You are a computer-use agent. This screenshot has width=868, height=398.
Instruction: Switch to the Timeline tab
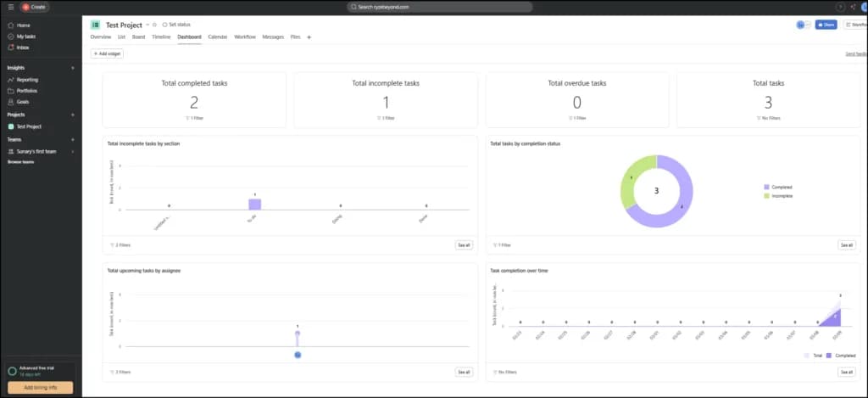161,37
